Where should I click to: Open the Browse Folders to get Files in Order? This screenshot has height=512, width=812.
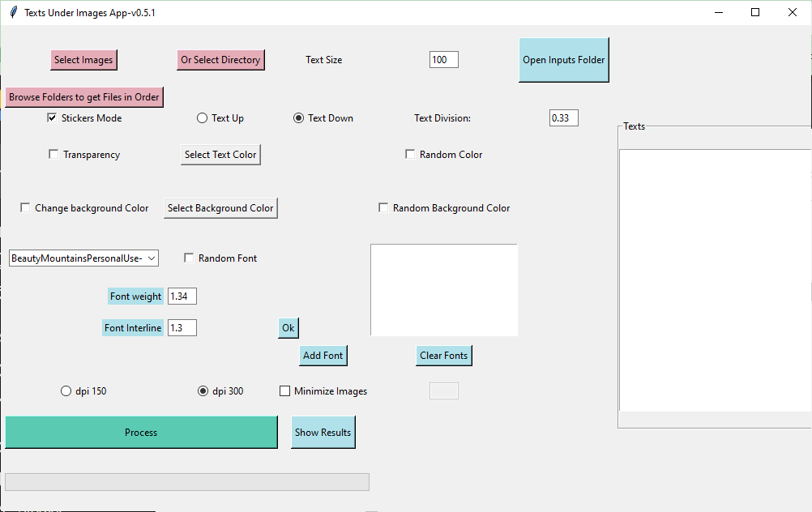click(x=84, y=97)
